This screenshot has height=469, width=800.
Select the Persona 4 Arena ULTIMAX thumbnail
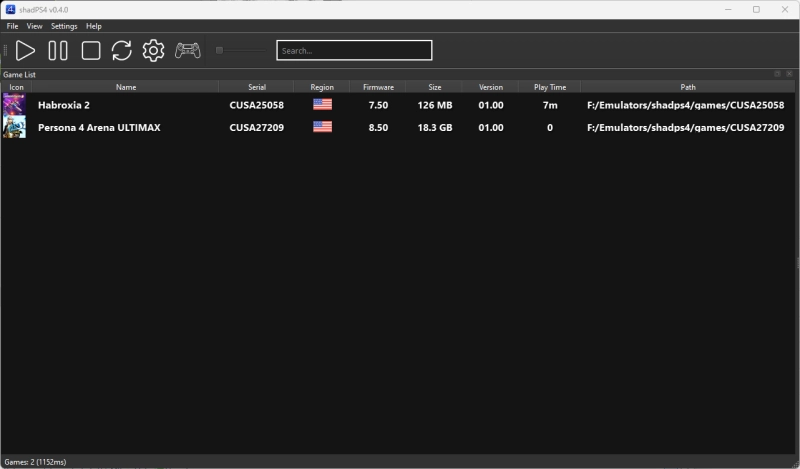pyautogui.click(x=14, y=127)
